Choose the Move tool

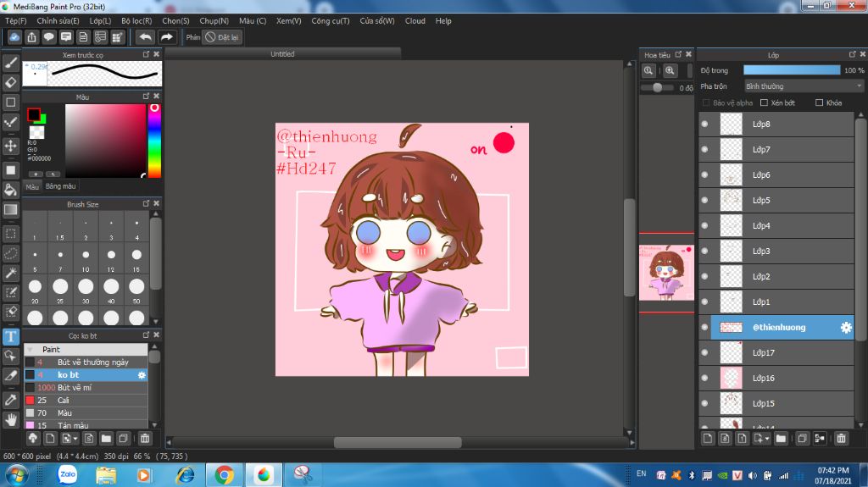click(x=11, y=146)
